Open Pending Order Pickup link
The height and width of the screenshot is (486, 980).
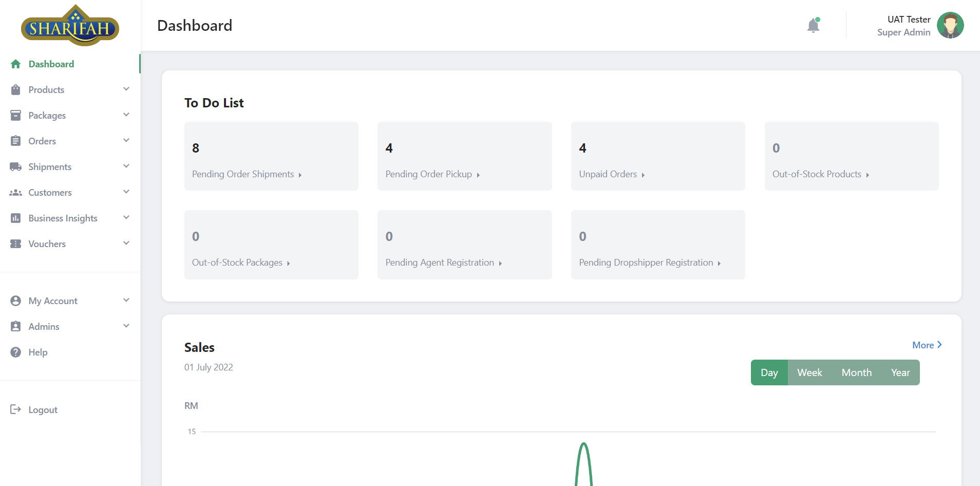coord(432,174)
